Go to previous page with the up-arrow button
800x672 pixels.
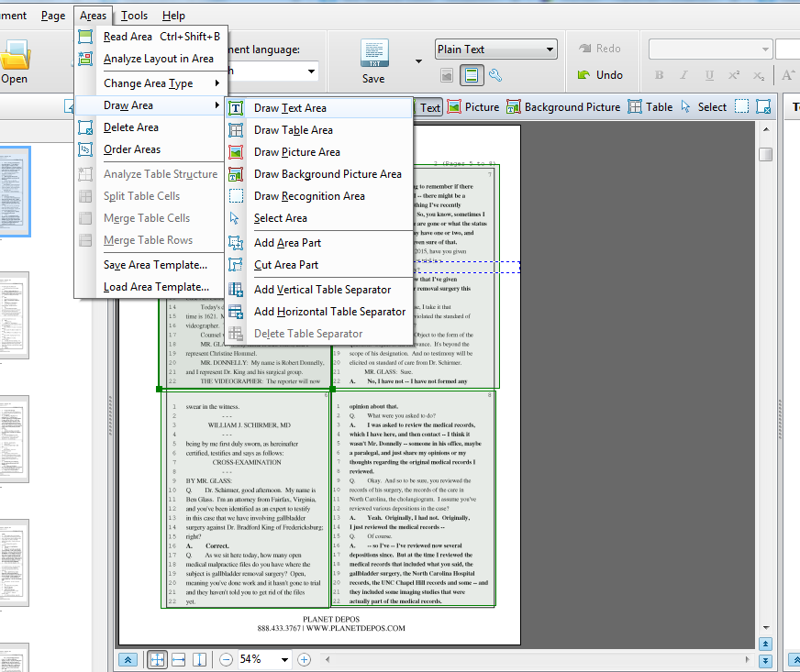(x=765, y=644)
